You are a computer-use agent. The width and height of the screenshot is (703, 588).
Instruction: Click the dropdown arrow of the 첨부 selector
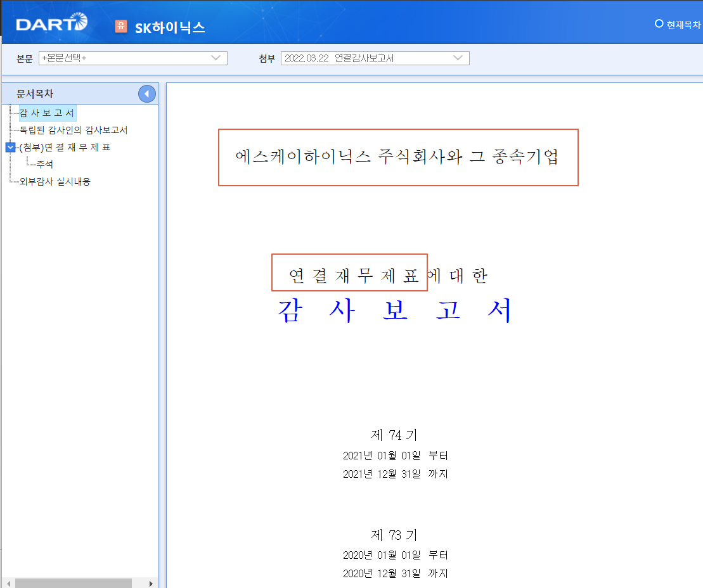click(458, 58)
